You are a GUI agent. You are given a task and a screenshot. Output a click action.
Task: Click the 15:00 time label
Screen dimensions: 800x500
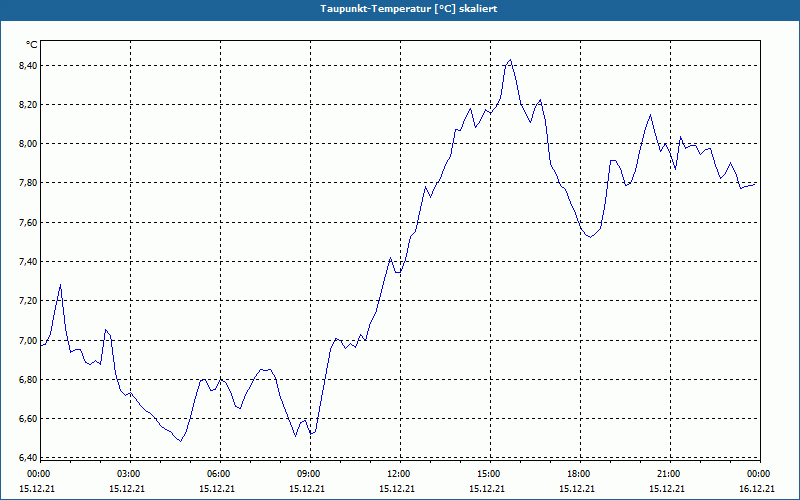pos(490,474)
